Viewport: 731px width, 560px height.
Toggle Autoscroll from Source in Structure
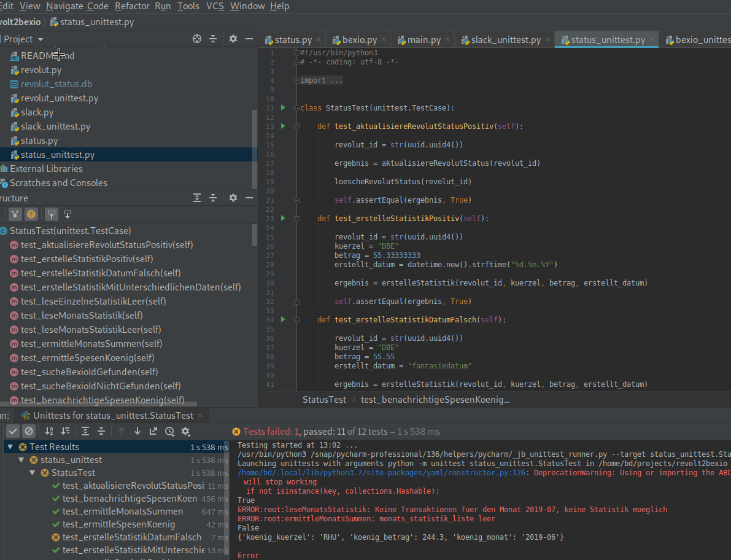pos(68,214)
